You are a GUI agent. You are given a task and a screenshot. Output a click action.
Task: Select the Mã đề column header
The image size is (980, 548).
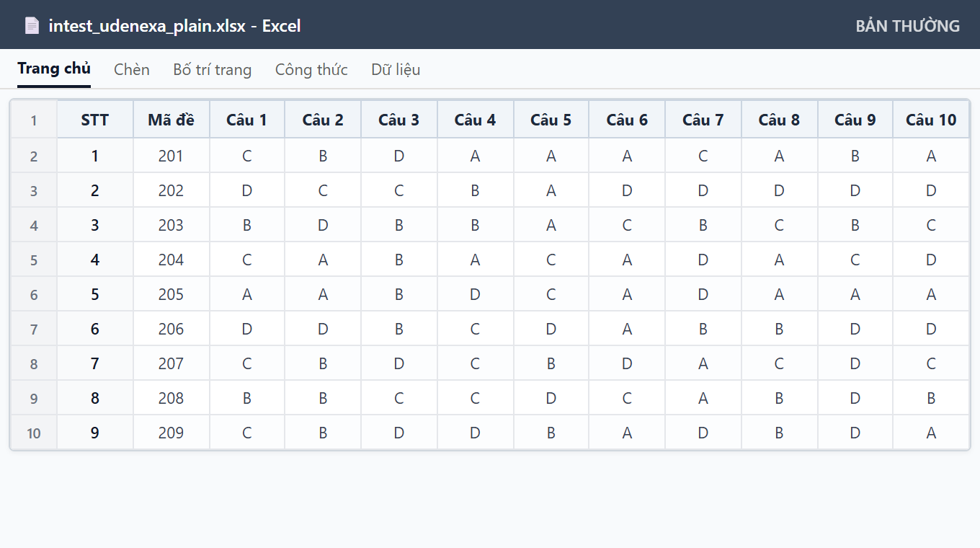pyautogui.click(x=171, y=120)
